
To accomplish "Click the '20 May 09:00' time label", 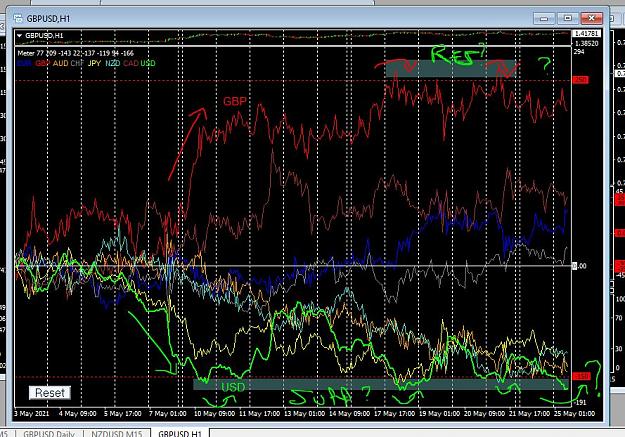I will point(484,413).
